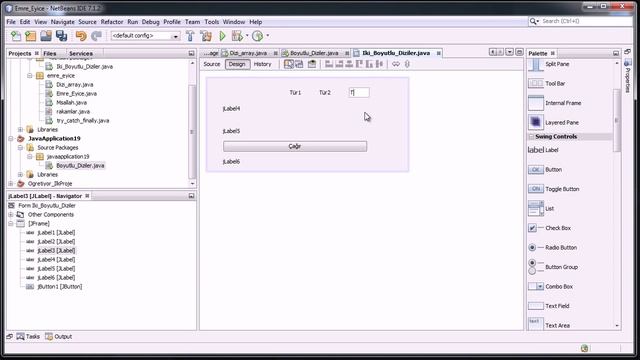
Task: Select try_catch_finally.java in Projects tree
Action: [82, 120]
